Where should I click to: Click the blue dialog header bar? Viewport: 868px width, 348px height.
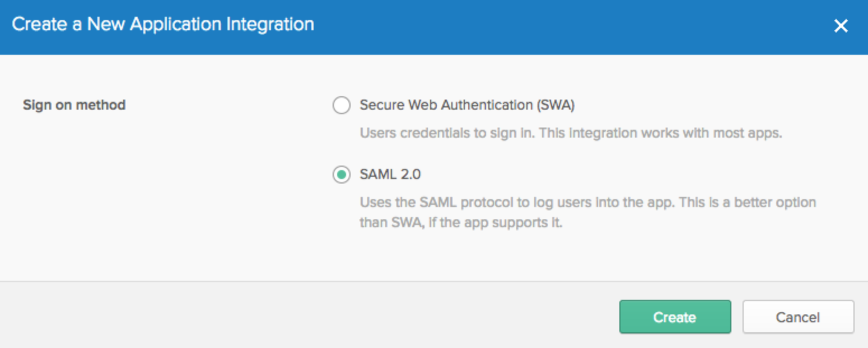pos(434,27)
